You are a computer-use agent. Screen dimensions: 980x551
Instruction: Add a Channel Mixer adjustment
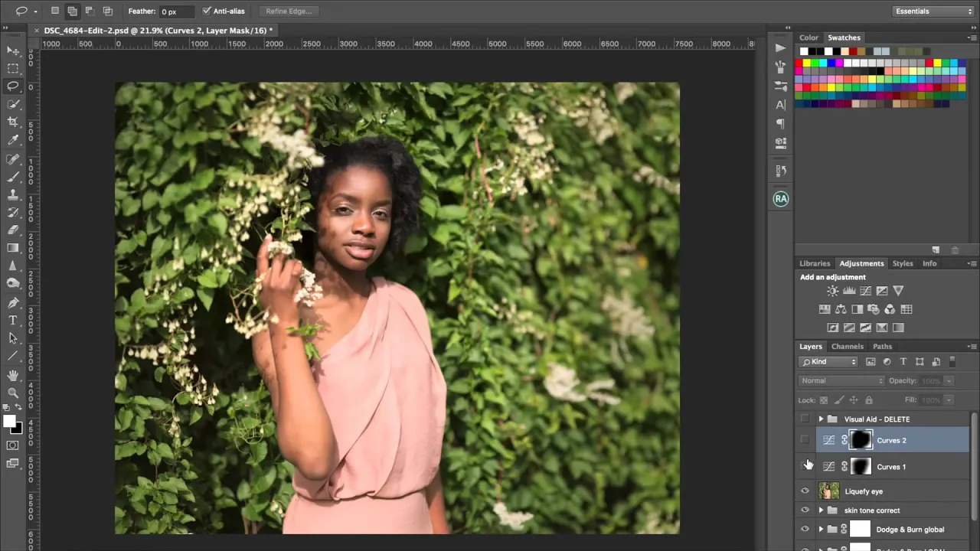tap(890, 309)
